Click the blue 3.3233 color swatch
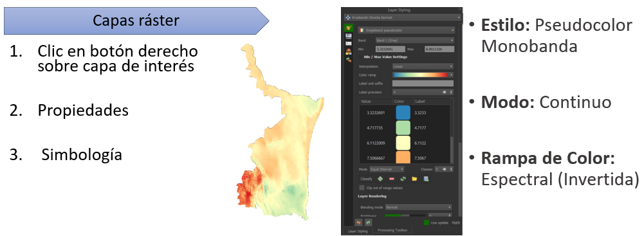This screenshot has width=644, height=236. (x=403, y=113)
